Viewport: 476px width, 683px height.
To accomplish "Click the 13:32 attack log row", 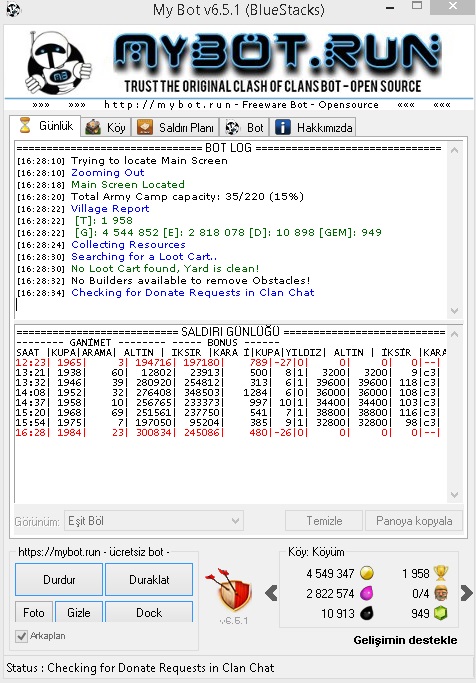I will click(x=228, y=382).
